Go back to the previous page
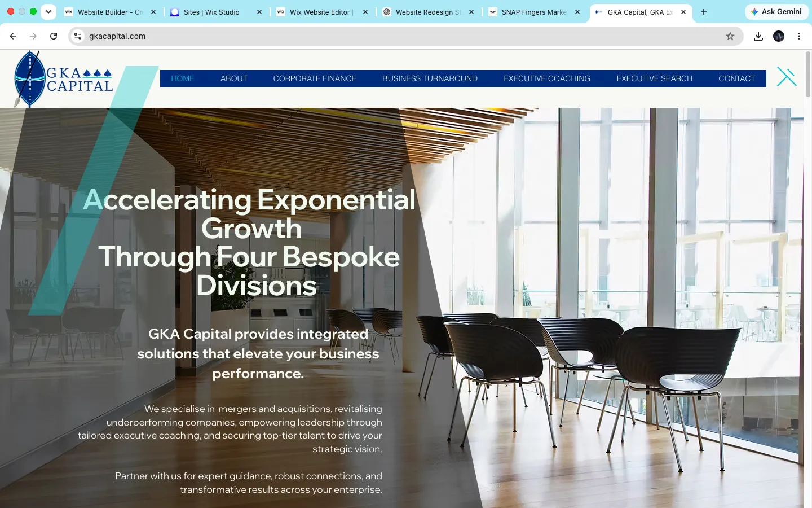 pos(13,36)
